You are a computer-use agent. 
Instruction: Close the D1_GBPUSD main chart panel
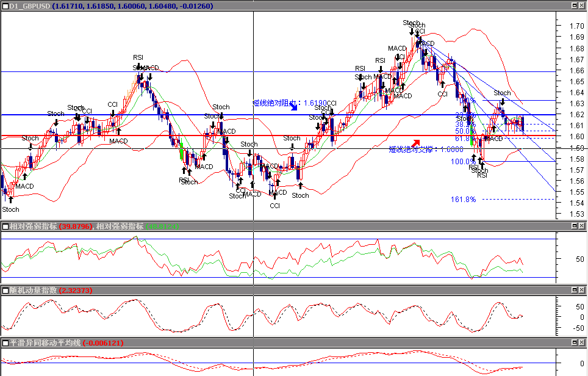[x=582, y=5]
